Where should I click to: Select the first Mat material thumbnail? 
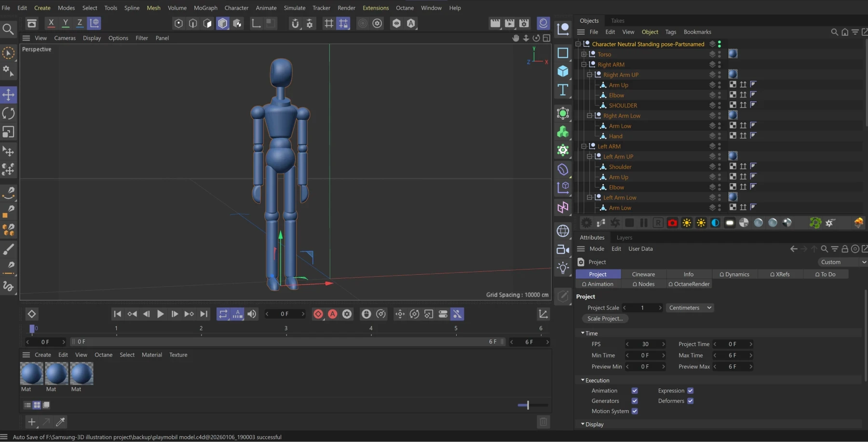click(x=31, y=374)
